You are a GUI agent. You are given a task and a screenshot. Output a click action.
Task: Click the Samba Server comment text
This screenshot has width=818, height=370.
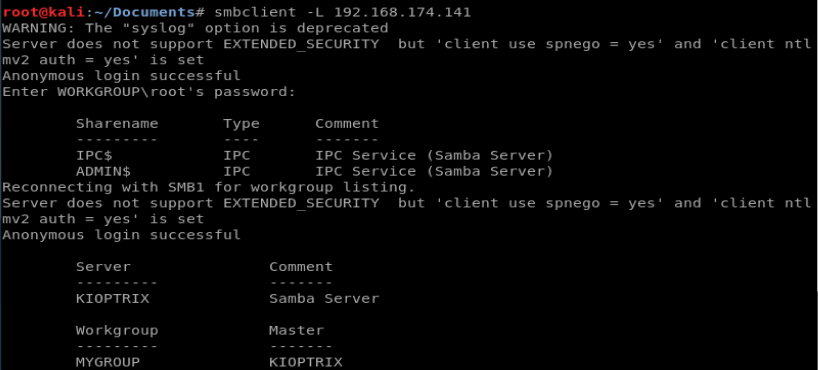click(324, 299)
